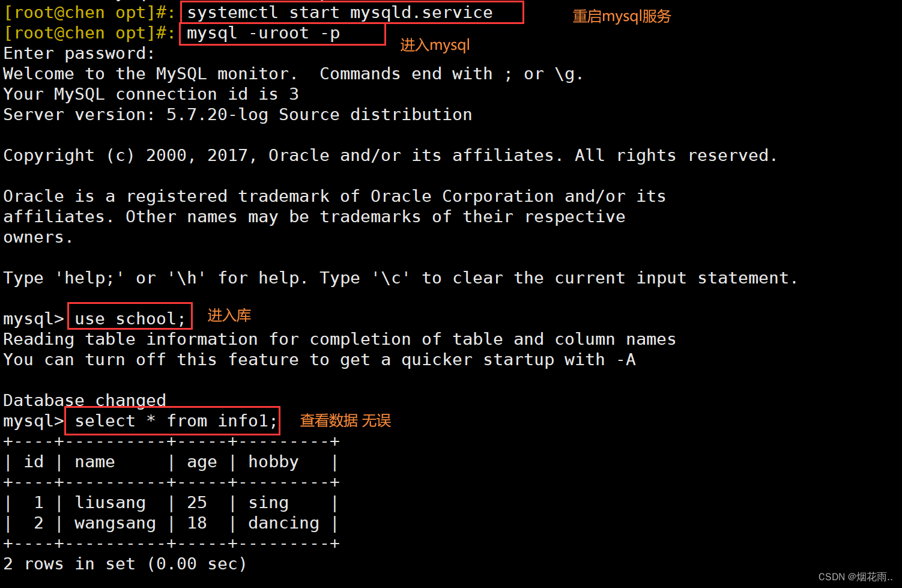Screen dimensions: 902x588
Task: Click the 'wangsang' name cell
Action: (x=115, y=523)
